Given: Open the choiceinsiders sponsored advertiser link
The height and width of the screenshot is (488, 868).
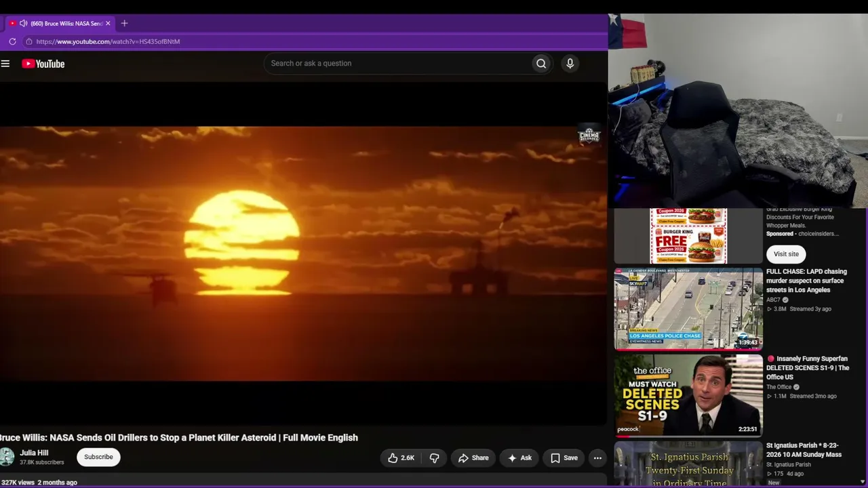Looking at the screenshot, I should 818,234.
